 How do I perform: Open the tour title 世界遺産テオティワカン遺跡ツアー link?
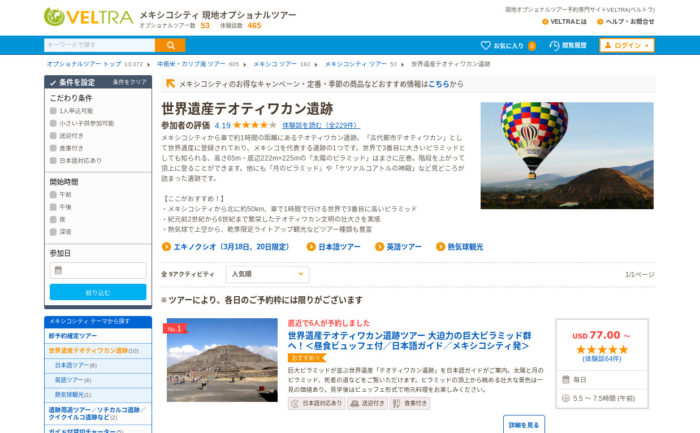point(409,341)
